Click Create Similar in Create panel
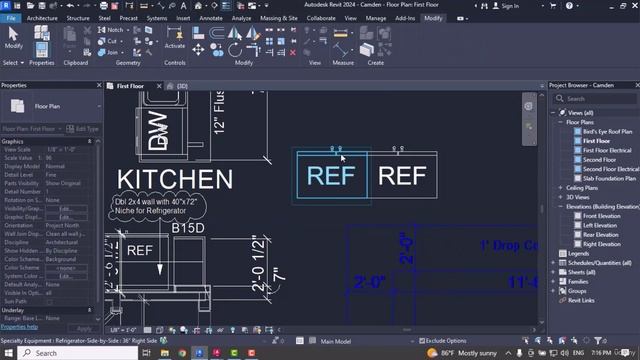Screen dimensions: 640x360 coord(367,50)
